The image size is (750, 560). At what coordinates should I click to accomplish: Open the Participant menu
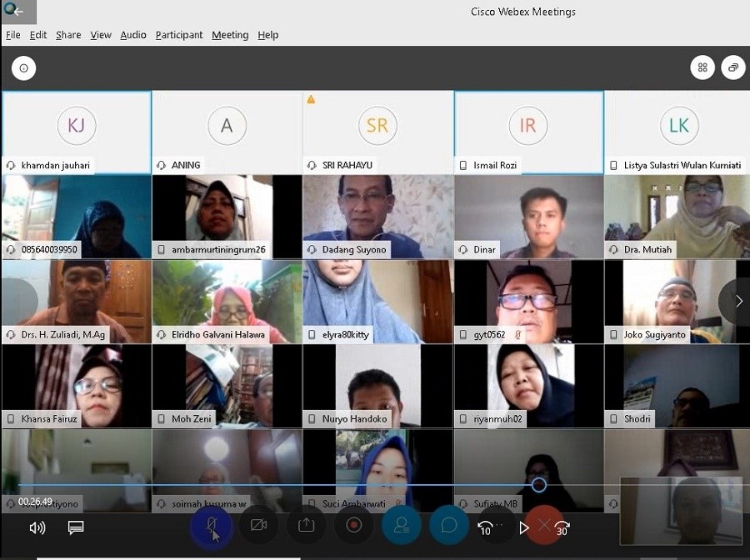(x=178, y=35)
